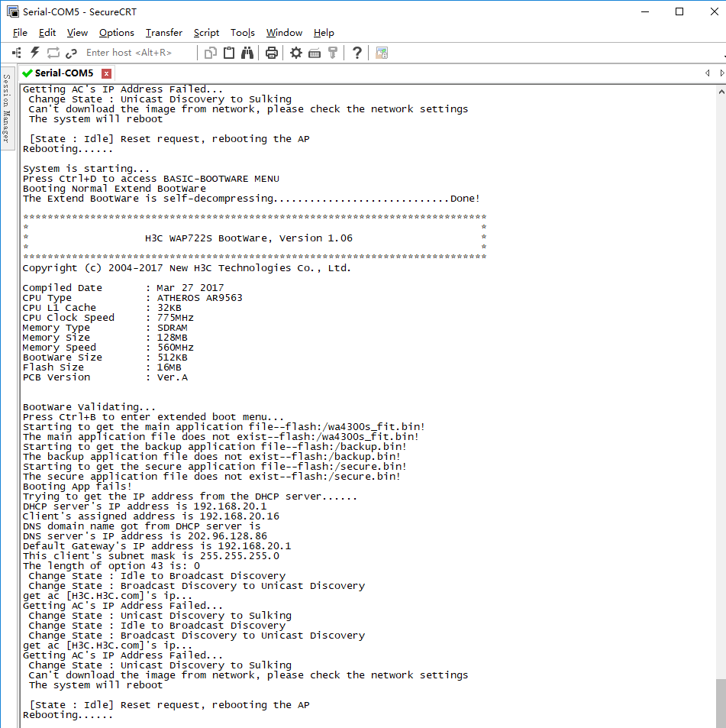This screenshot has height=728, width=726.
Task: Open the Keymap Editor keyboard icon
Action: (x=315, y=53)
